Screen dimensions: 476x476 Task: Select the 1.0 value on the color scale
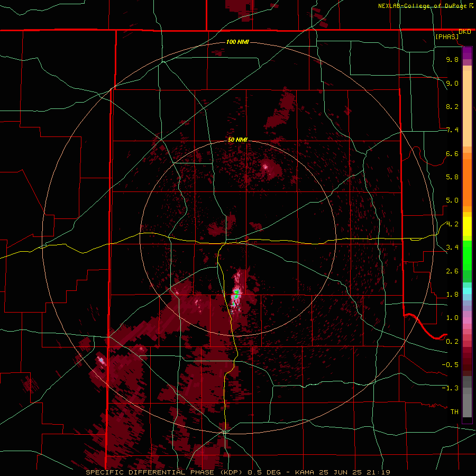point(452,318)
